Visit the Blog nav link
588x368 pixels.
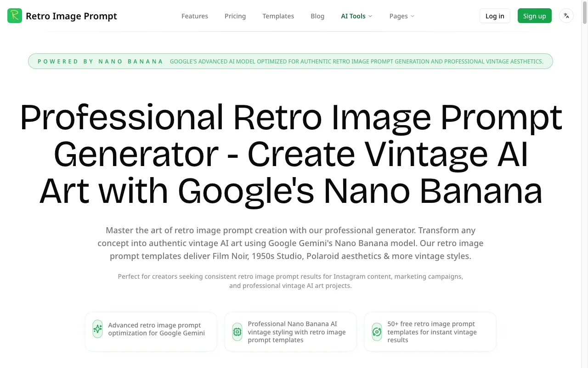(317, 16)
